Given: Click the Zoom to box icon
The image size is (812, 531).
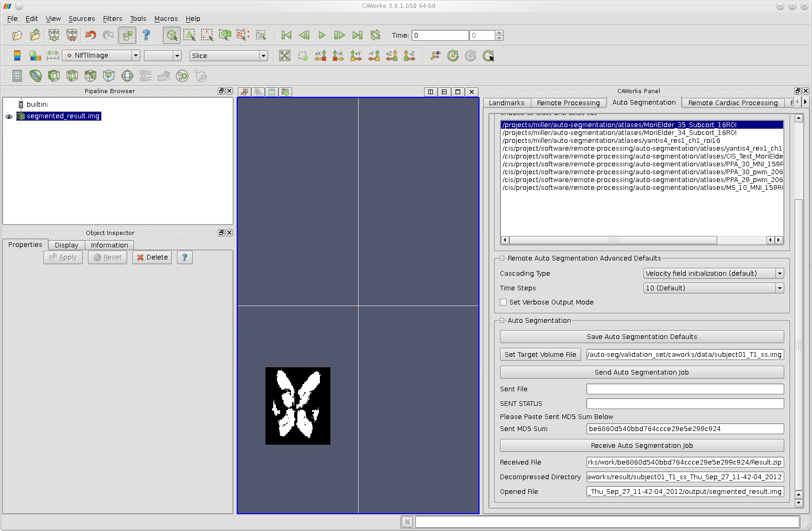Looking at the screenshot, I should 303,56.
